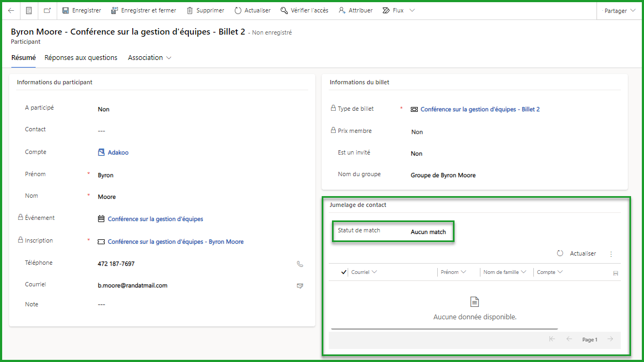Expand the Association tab menu
Screen dimensions: 644x362
[x=150, y=58]
